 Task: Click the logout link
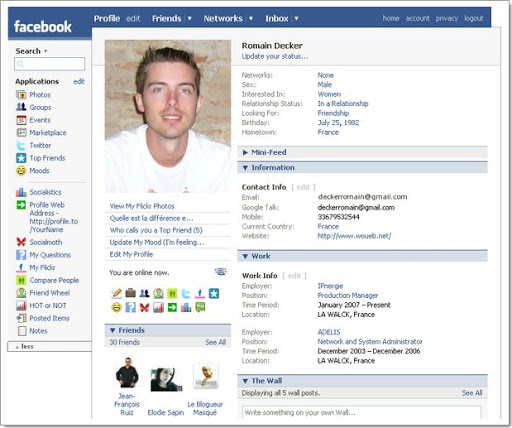pyautogui.click(x=473, y=18)
